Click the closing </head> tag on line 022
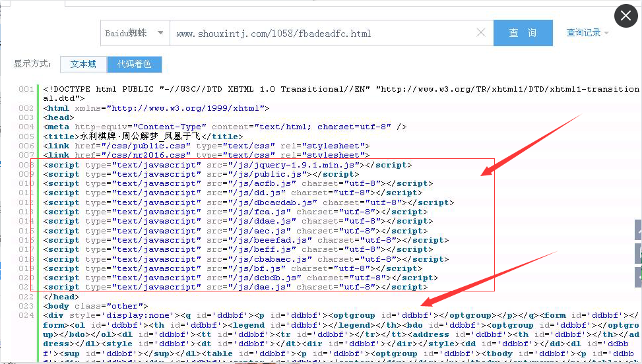The image size is (642, 364). 59,297
